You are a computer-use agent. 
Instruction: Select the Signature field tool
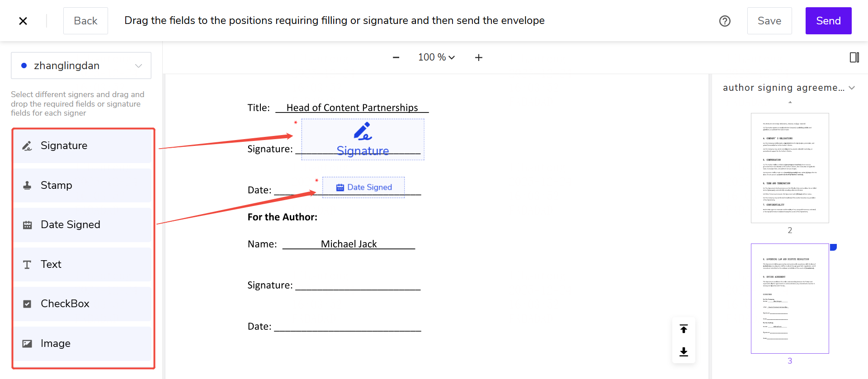82,146
